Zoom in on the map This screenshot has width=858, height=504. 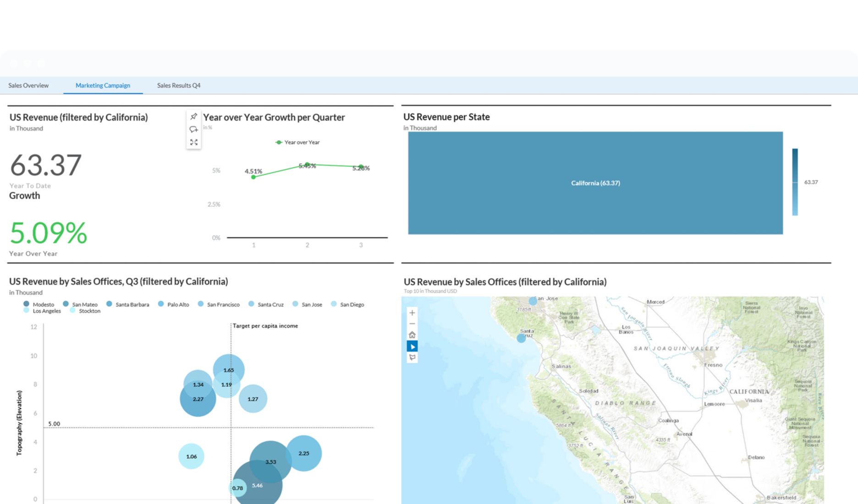[412, 313]
